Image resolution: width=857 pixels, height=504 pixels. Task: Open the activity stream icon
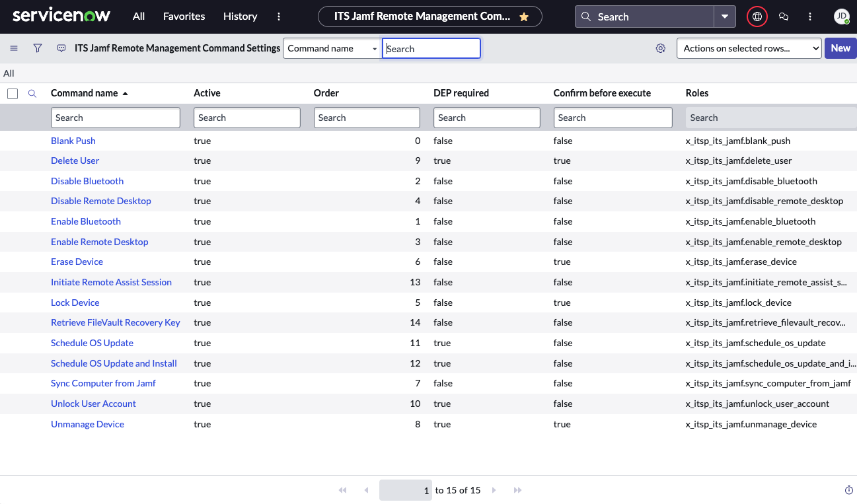point(61,48)
